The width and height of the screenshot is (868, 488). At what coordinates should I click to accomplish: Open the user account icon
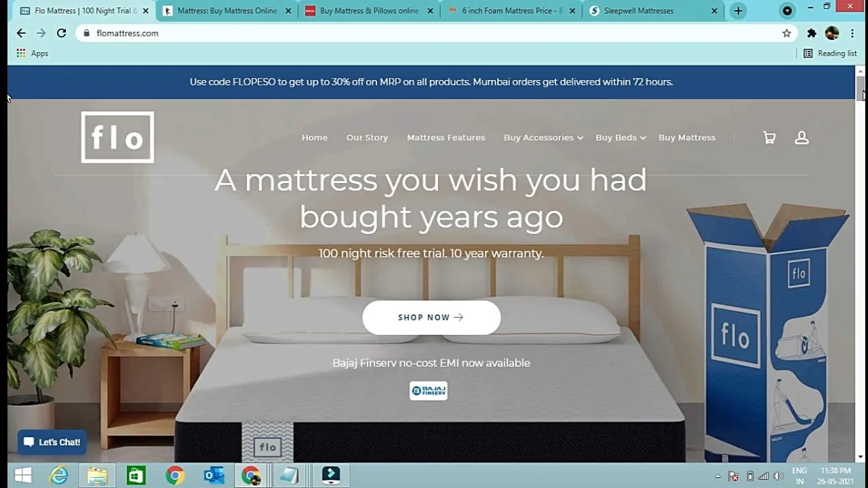[802, 138]
